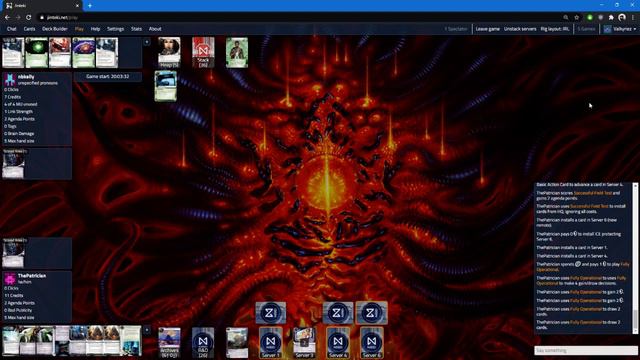The height and width of the screenshot is (360, 640).
Task: Click the last Fully Operational link in the log
Action: click(586, 322)
